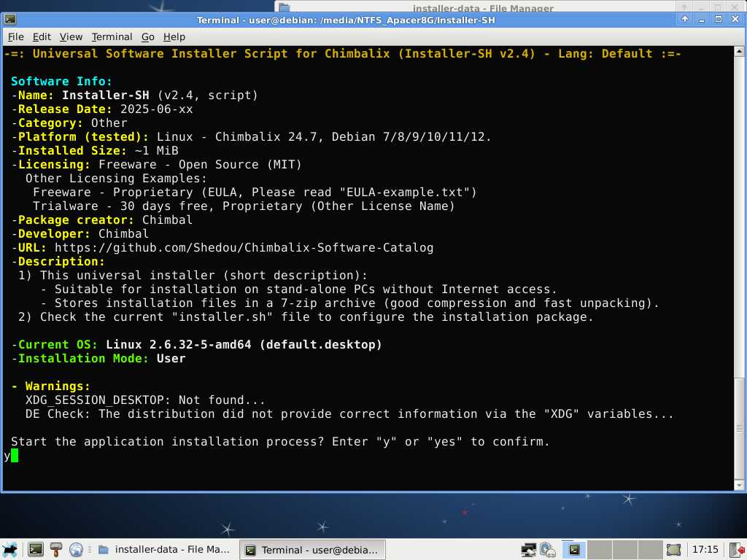Click "Installer-SH" name in terminal output

[105, 96]
